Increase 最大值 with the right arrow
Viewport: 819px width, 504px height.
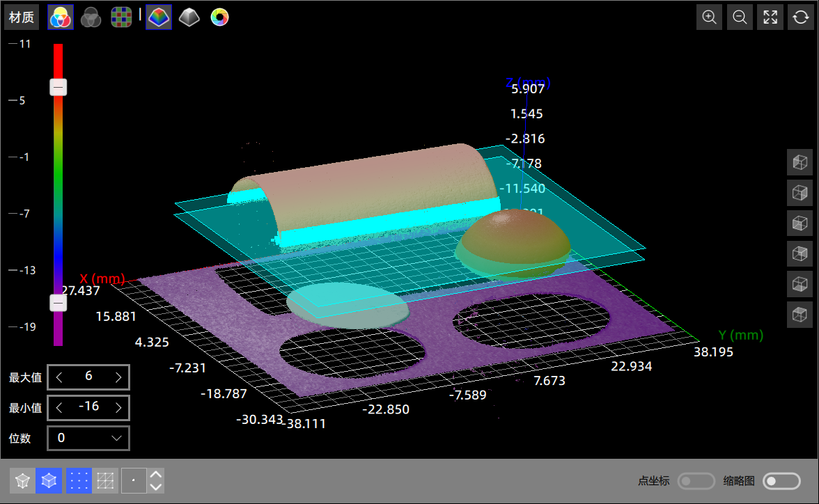[x=118, y=377]
